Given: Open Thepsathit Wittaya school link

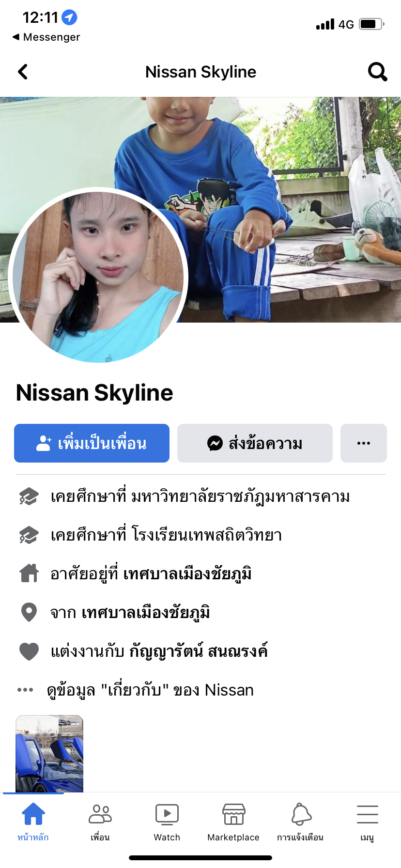Looking at the screenshot, I should click(207, 535).
